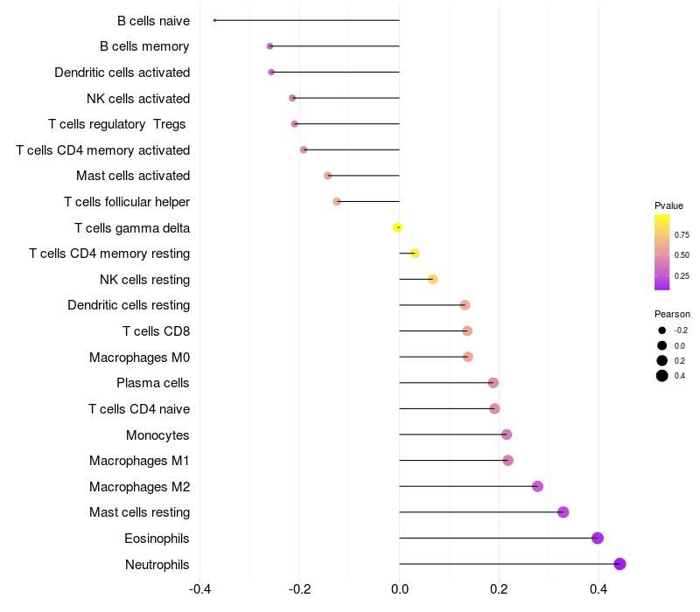Click the 0.4 Pearson size legend dot

click(662, 376)
